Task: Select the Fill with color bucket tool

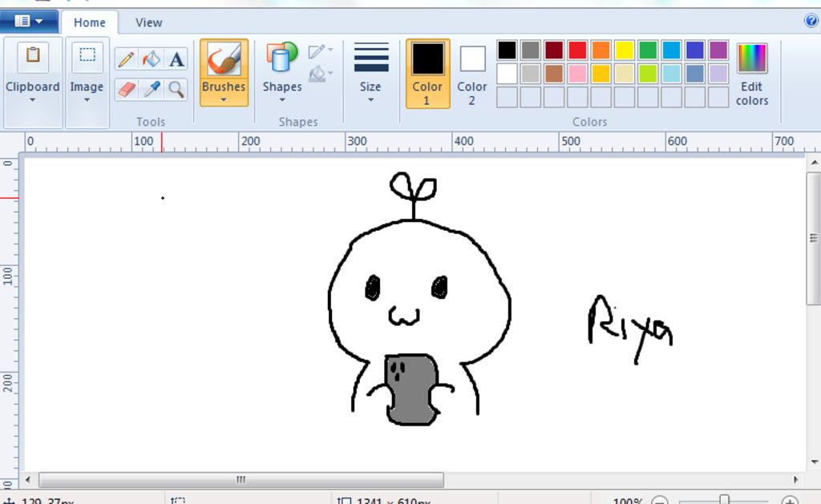Action: click(152, 59)
